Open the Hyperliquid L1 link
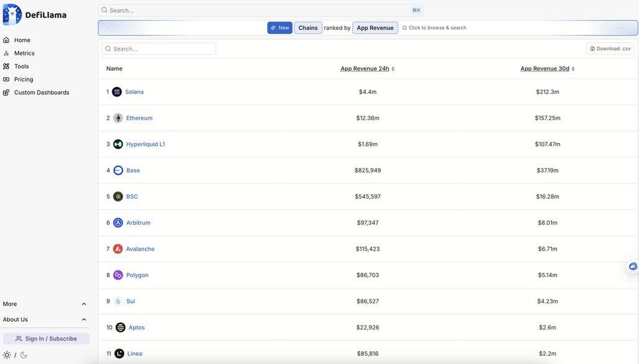 146,144
